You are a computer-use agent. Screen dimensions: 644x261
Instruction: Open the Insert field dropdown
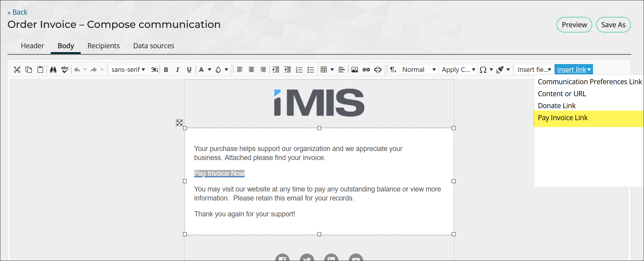(x=534, y=70)
